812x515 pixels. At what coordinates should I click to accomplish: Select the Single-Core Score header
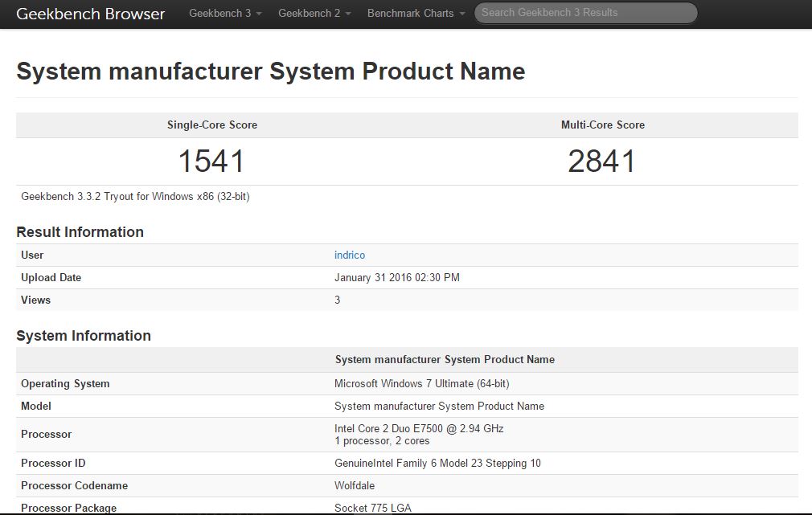coord(212,125)
